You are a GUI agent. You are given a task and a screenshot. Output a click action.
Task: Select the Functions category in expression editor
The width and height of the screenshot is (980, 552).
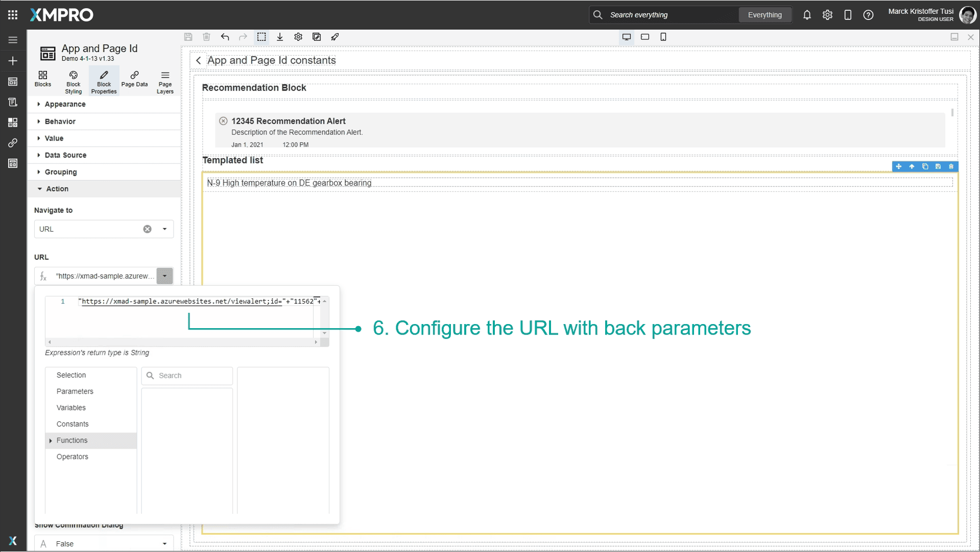pos(72,440)
